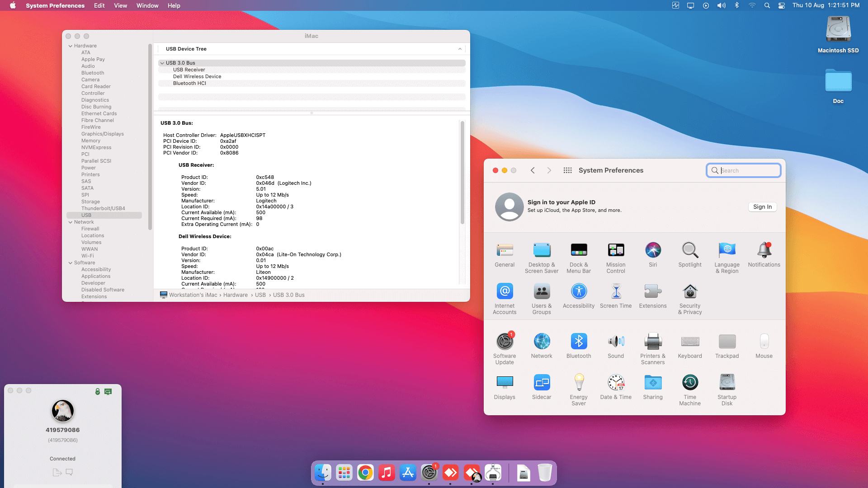868x488 pixels.
Task: Open Sidecar preferences pane
Action: pos(542,387)
